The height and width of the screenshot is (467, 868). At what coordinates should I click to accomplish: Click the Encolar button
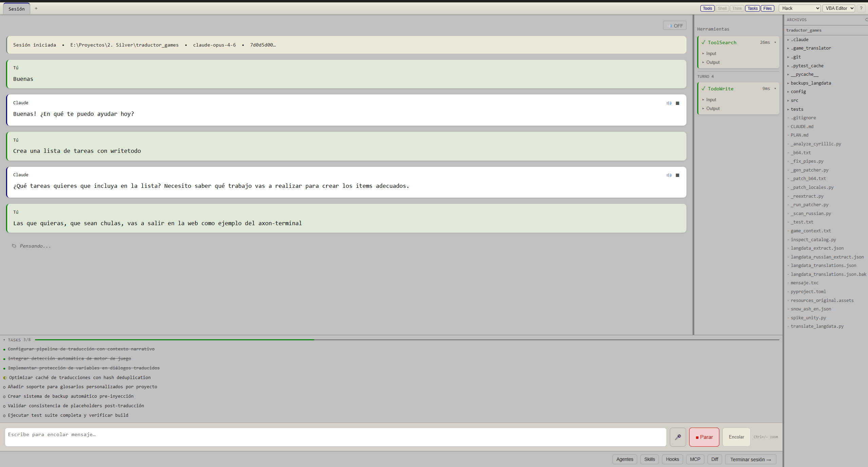pos(736,437)
